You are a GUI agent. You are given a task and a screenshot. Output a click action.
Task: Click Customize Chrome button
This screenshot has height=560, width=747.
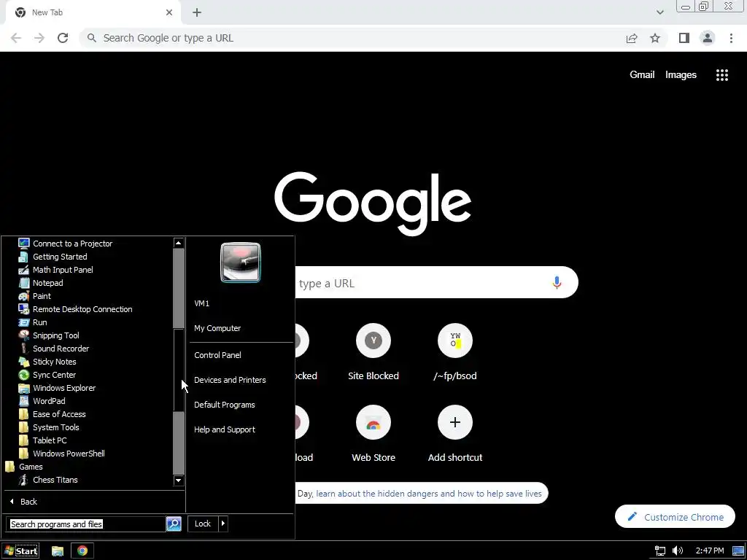tap(675, 517)
